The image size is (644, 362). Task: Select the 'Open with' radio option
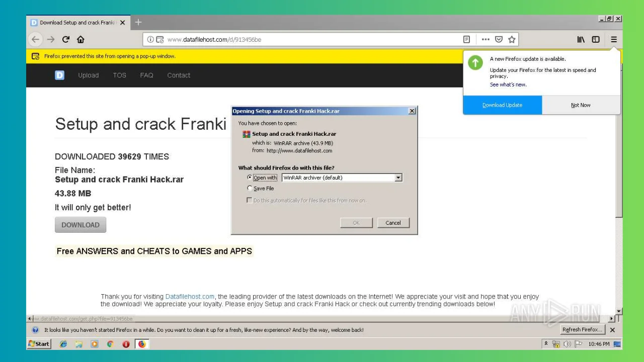coord(250,177)
